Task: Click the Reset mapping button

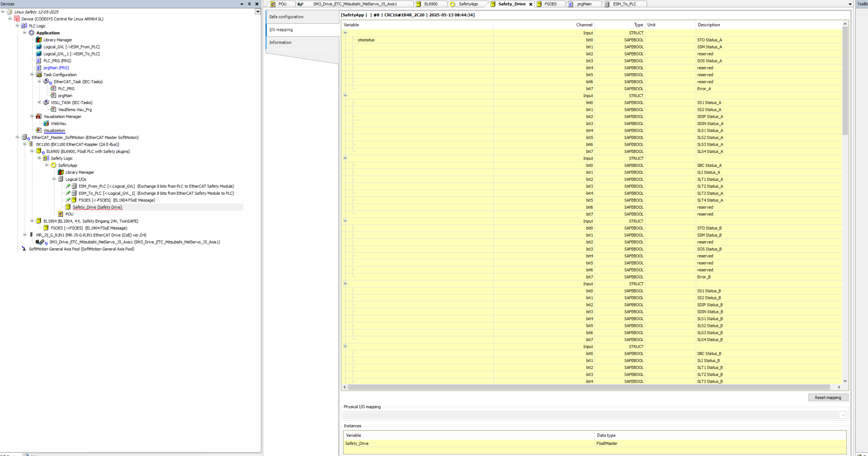Action: point(828,398)
